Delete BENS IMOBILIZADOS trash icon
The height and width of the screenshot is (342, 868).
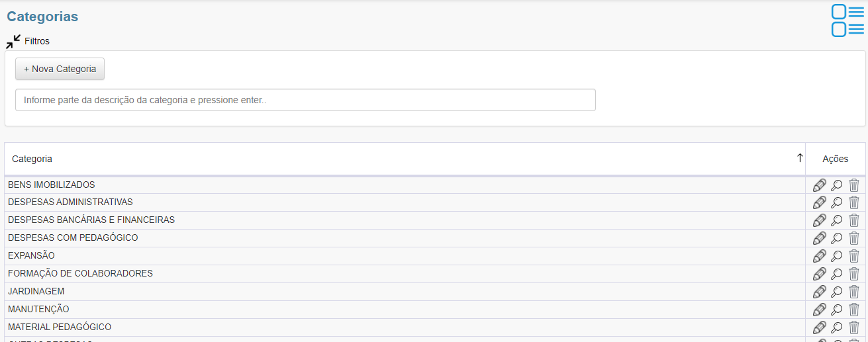coord(854,185)
